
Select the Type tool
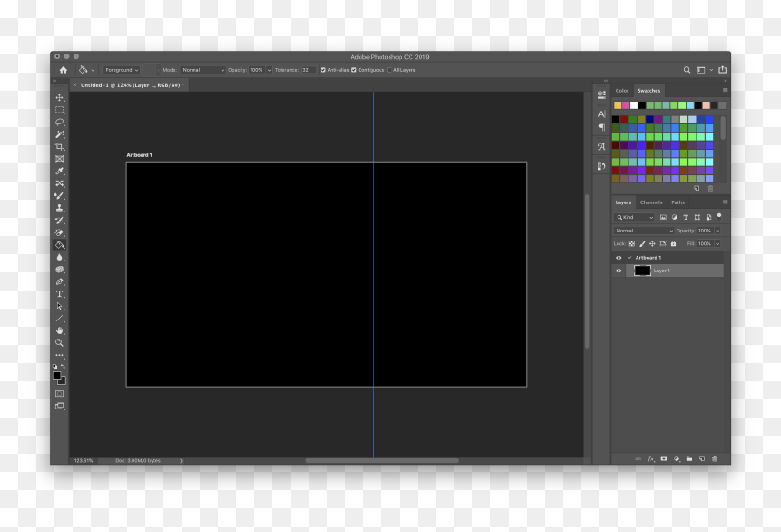click(59, 294)
